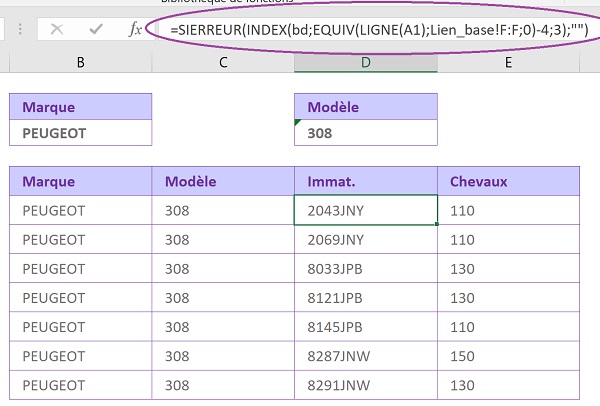Select column B header

click(x=80, y=62)
